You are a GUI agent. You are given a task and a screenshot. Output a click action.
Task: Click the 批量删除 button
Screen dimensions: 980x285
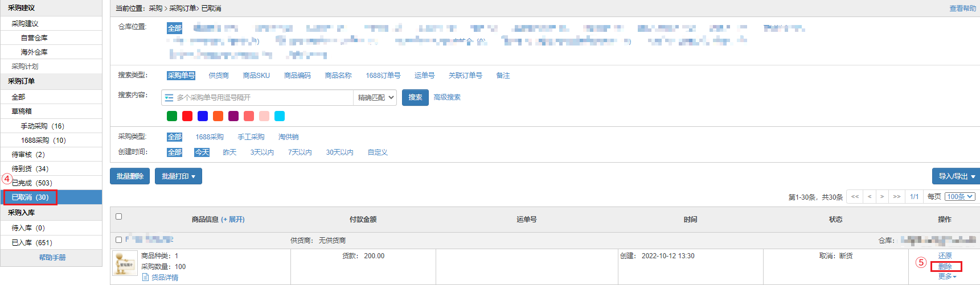(130, 176)
